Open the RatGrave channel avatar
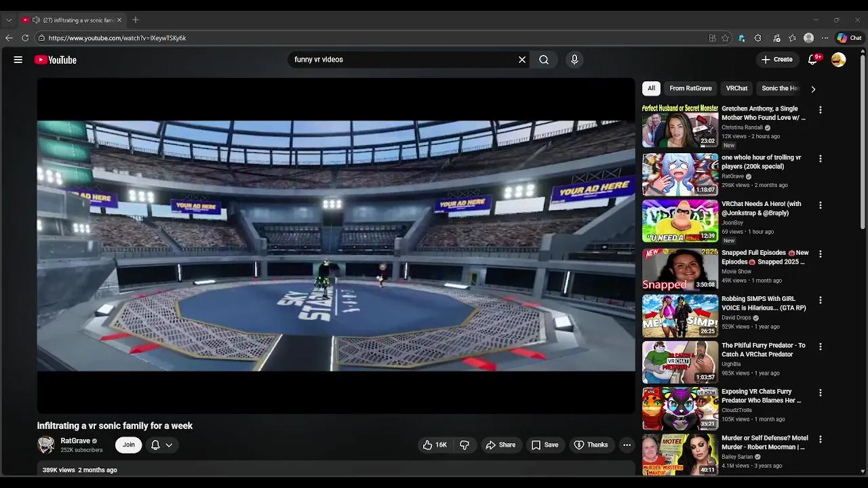The height and width of the screenshot is (488, 868). (46, 445)
